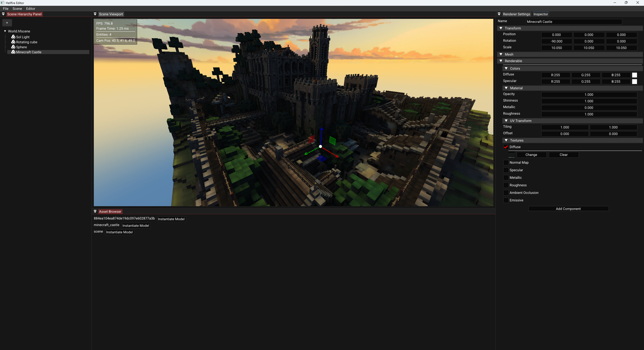Screen dimensions: 644x350
Task: Enable the Normal Map texture checkbox
Action: [x=506, y=162]
